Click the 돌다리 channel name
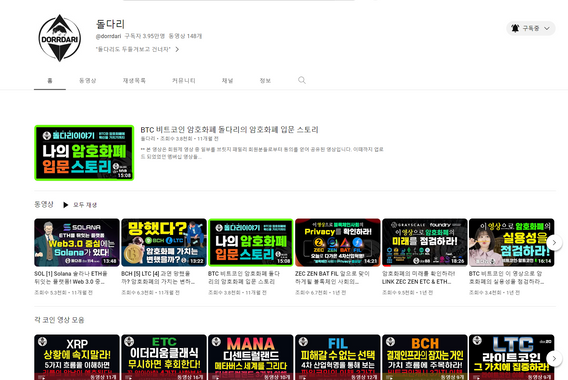 [110, 24]
